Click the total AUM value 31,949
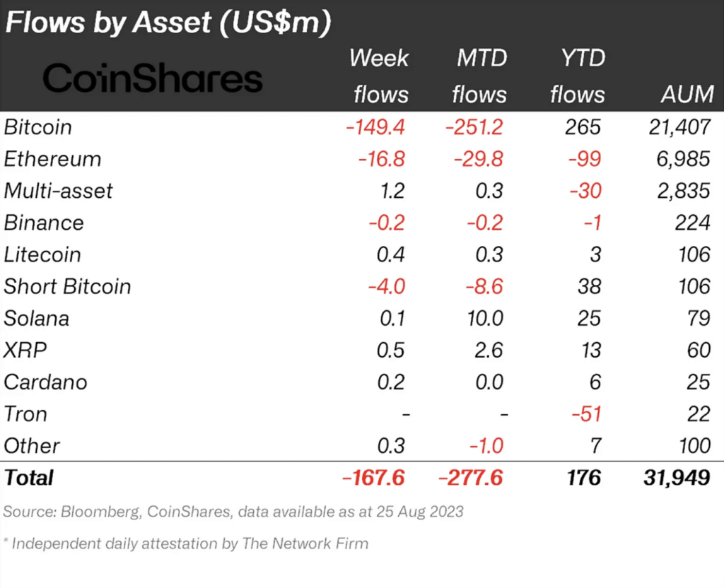This screenshot has width=724, height=588. pos(677,477)
